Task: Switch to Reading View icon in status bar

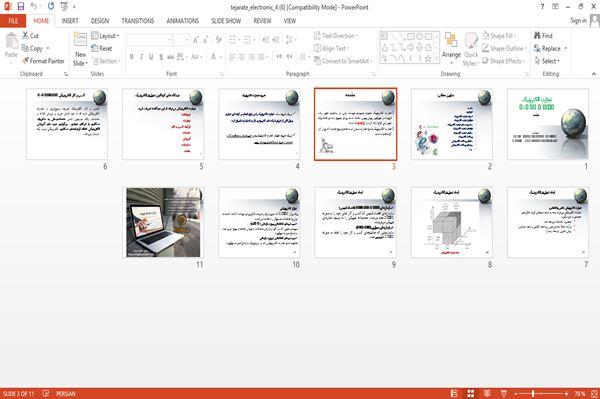Action: click(487, 394)
